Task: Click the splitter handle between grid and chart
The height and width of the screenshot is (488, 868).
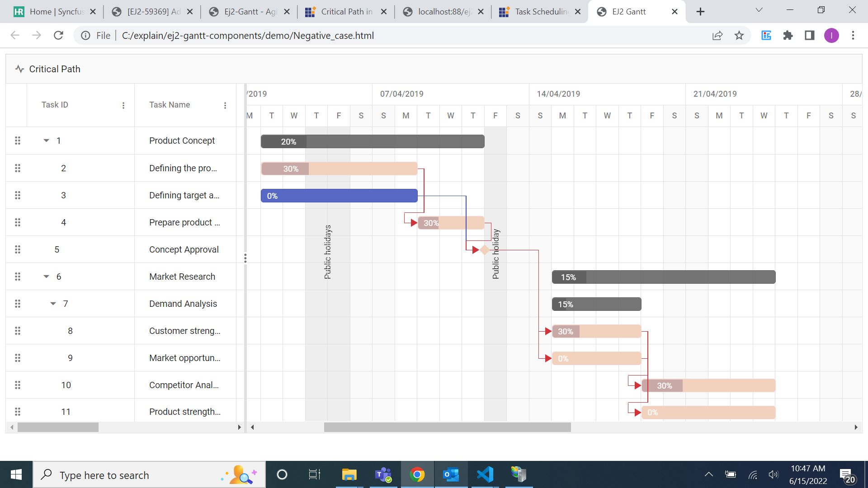Action: (x=245, y=258)
